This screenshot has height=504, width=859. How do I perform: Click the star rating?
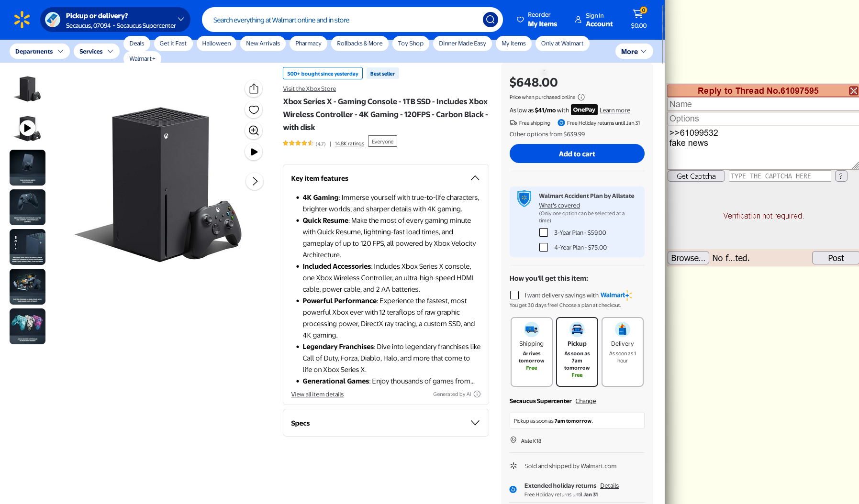298,143
